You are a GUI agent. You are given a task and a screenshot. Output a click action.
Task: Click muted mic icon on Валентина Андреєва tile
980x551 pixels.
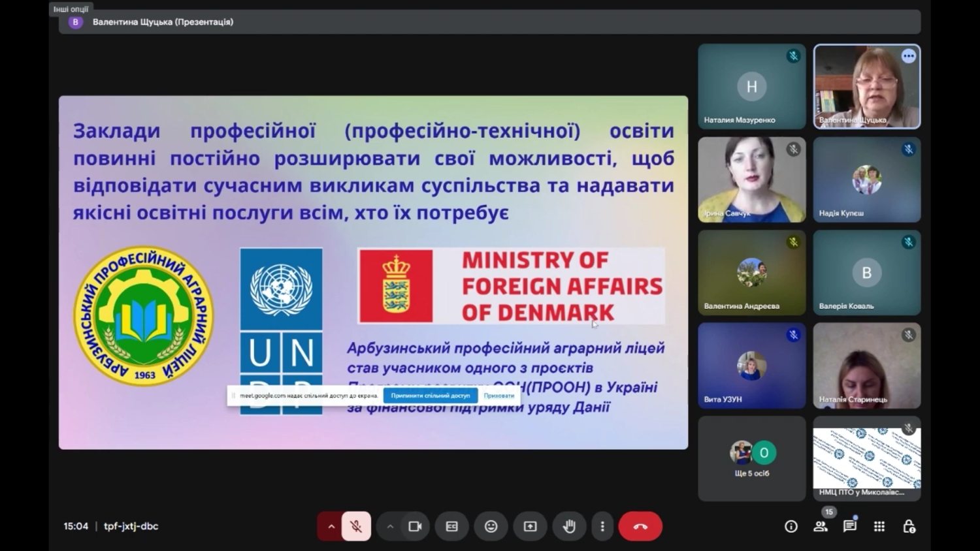pyautogui.click(x=794, y=242)
